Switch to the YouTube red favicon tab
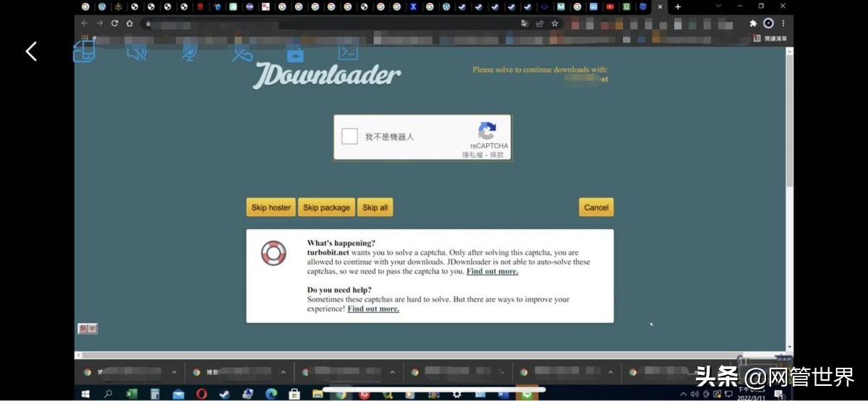868x401 pixels. coord(610,7)
